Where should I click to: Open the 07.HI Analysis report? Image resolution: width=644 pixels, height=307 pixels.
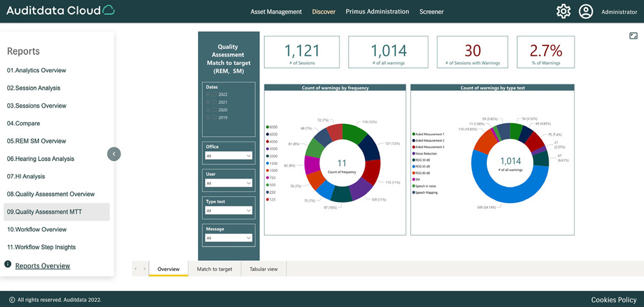point(26,176)
